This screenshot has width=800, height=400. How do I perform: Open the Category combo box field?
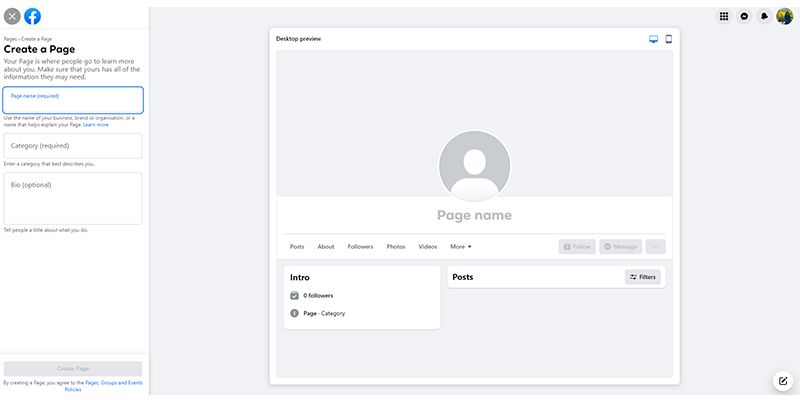click(73, 146)
